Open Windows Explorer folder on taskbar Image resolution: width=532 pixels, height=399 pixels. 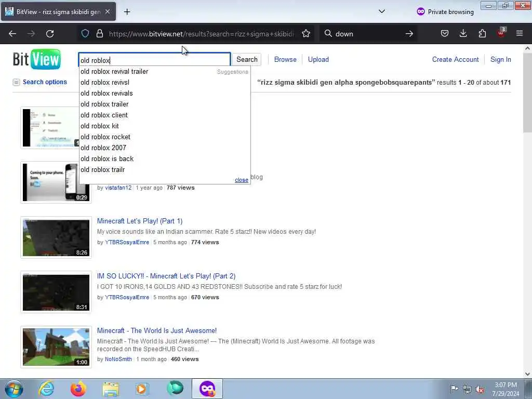111,389
